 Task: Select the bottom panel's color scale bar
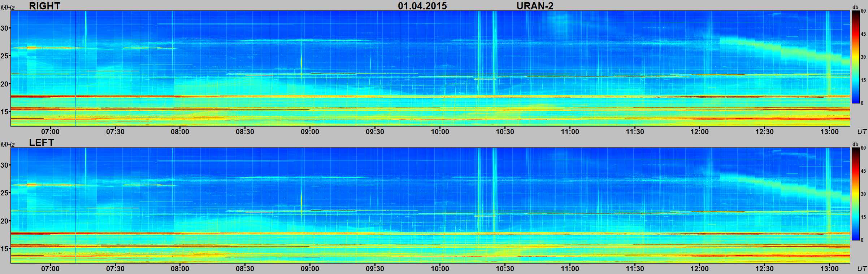pyautogui.click(x=855, y=194)
